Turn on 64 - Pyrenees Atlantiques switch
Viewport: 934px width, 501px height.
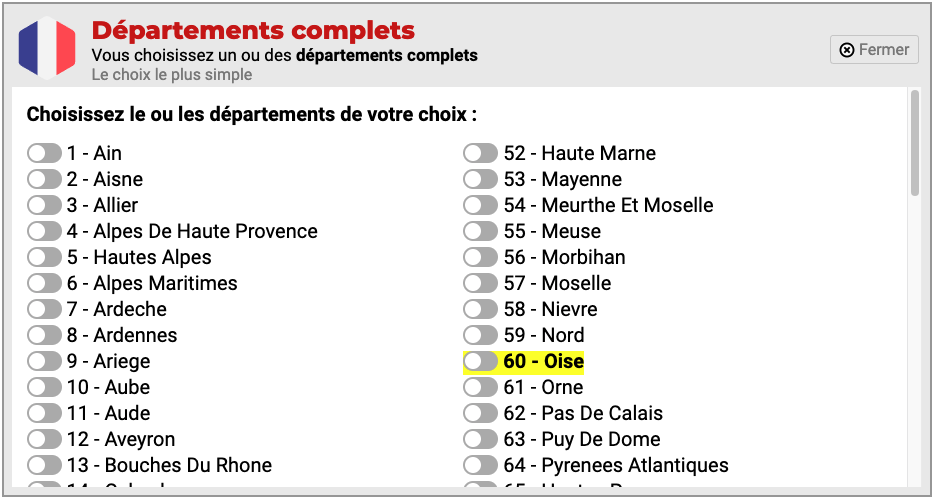tap(480, 465)
